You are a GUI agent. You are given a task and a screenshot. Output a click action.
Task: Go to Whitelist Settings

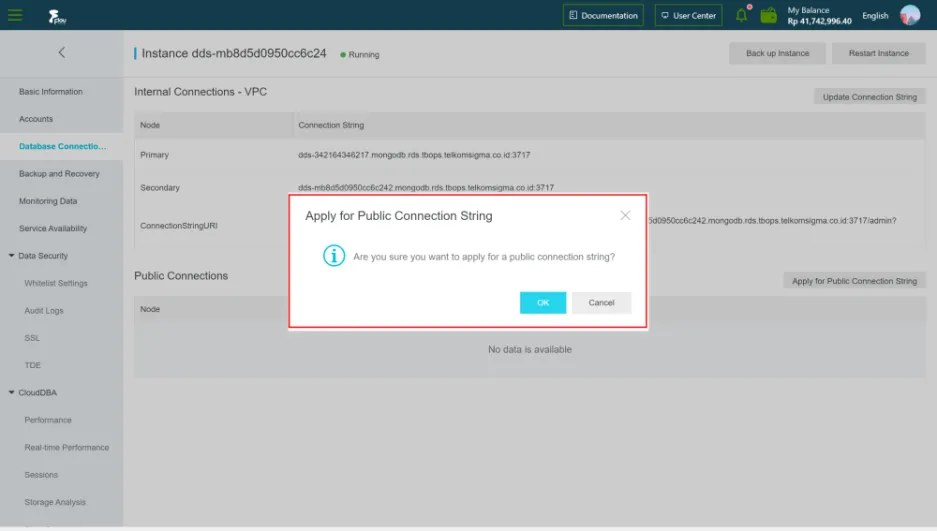point(56,284)
